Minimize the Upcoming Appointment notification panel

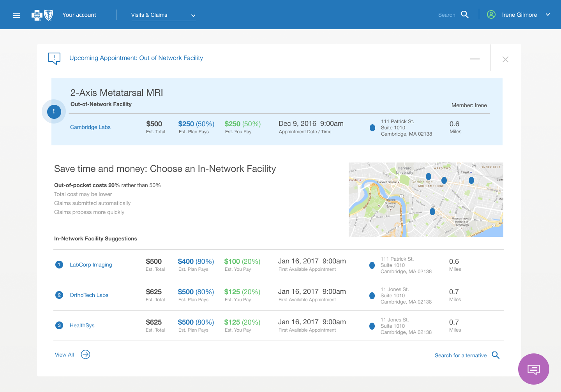(x=475, y=59)
